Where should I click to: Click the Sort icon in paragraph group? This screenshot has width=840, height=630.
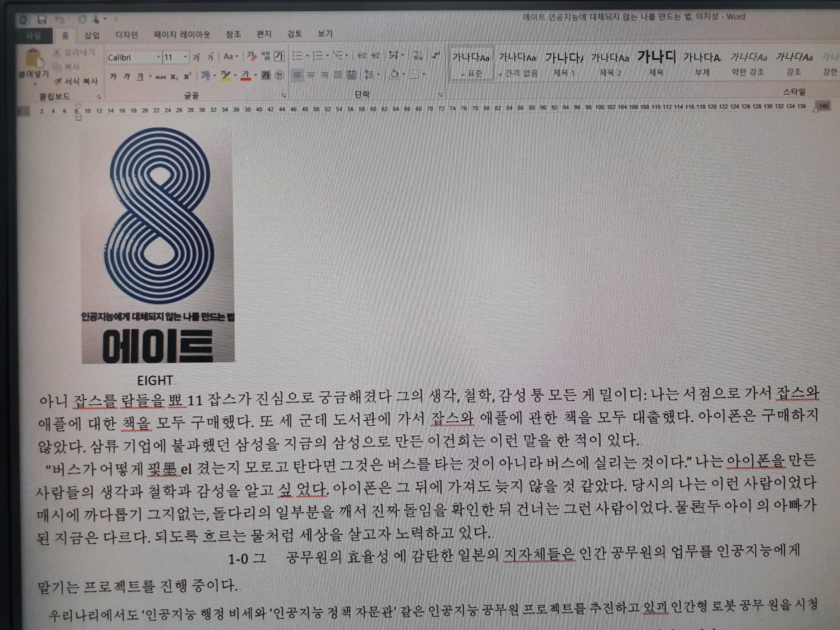(x=418, y=56)
